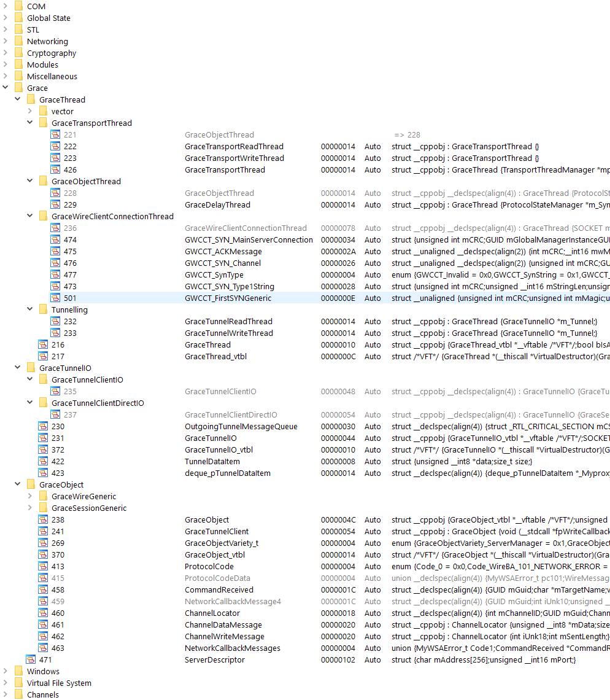Click the enum type icon for 477
The image size is (610, 700).
[55, 275]
